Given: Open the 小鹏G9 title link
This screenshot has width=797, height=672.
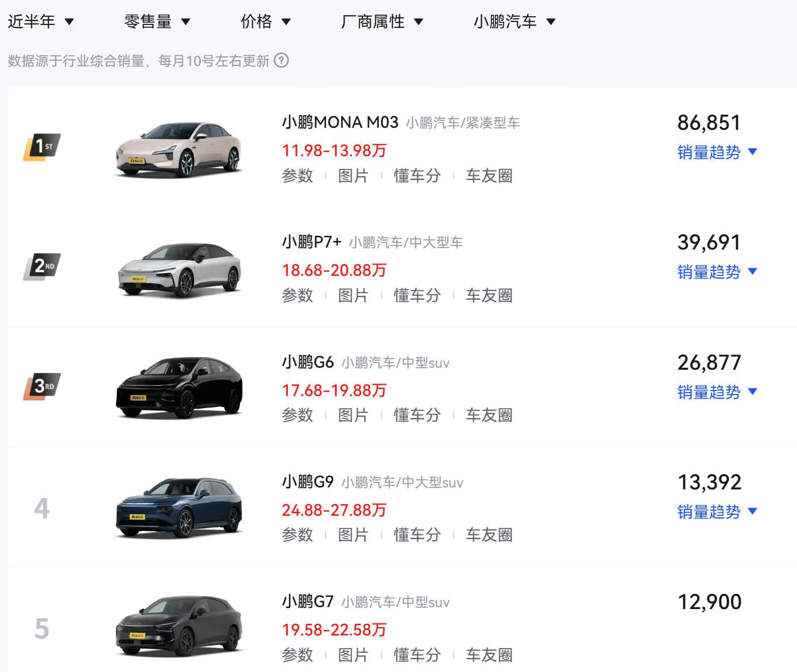Looking at the screenshot, I should (x=307, y=481).
